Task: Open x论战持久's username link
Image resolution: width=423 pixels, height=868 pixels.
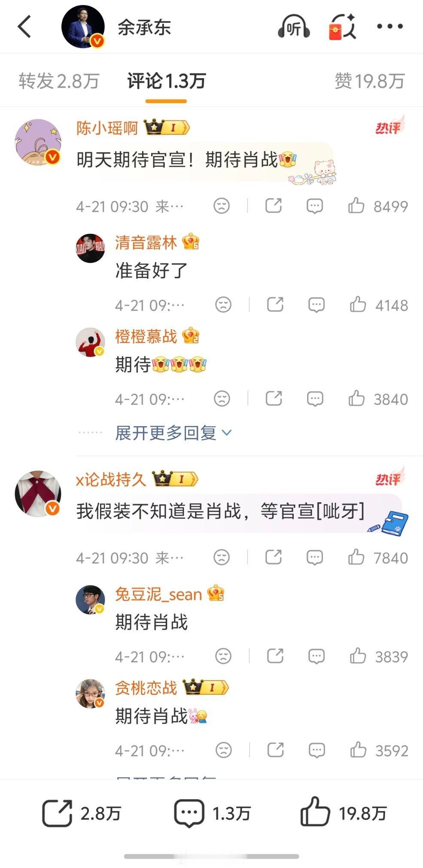Action: pyautogui.click(x=111, y=479)
